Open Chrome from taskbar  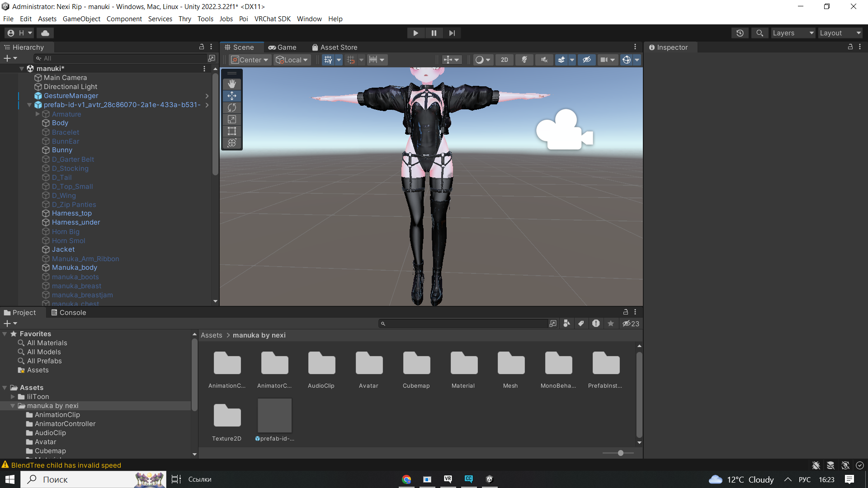(406, 479)
